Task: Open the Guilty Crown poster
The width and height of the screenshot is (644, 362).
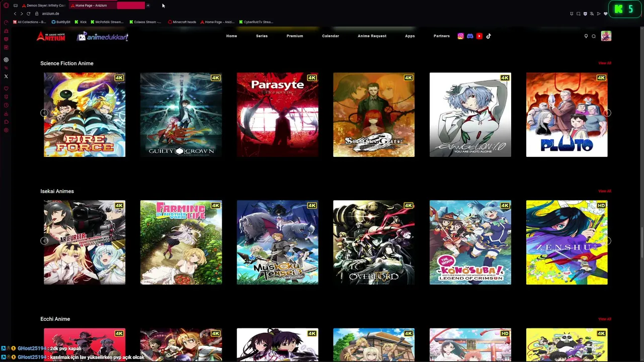Action: point(181,115)
